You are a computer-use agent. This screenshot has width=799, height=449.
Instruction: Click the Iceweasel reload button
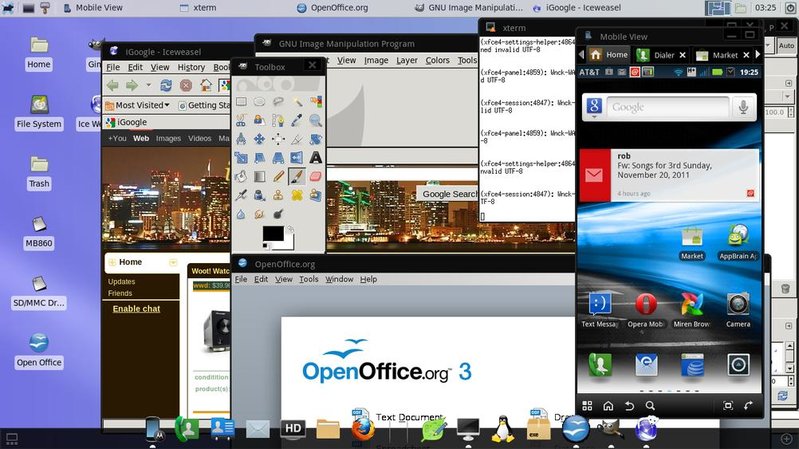pos(166,85)
